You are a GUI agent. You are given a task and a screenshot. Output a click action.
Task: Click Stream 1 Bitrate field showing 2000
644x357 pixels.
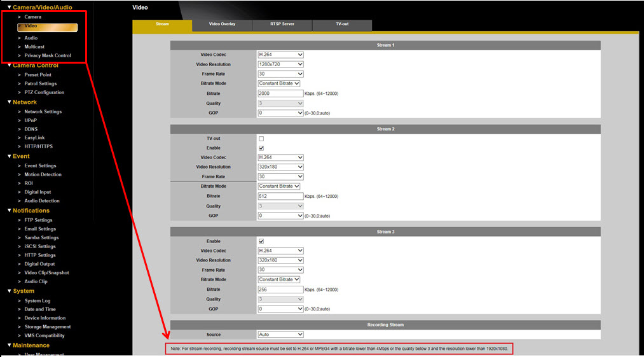click(x=280, y=94)
